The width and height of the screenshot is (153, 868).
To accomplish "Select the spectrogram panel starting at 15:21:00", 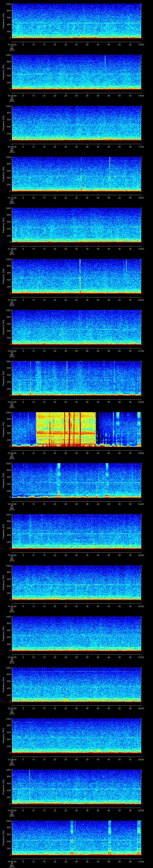I will pyautogui.click(x=76, y=378).
